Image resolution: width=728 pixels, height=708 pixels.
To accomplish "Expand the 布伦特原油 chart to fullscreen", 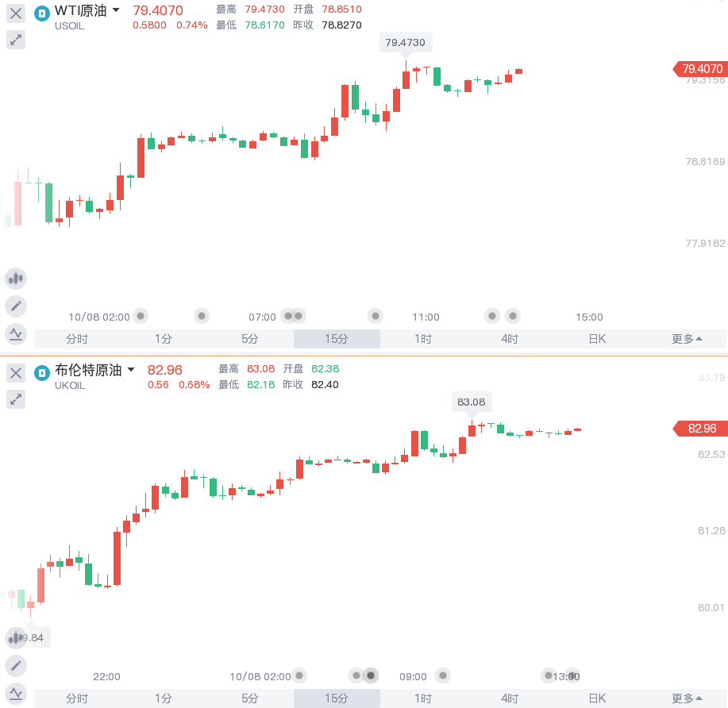I will click(x=16, y=399).
